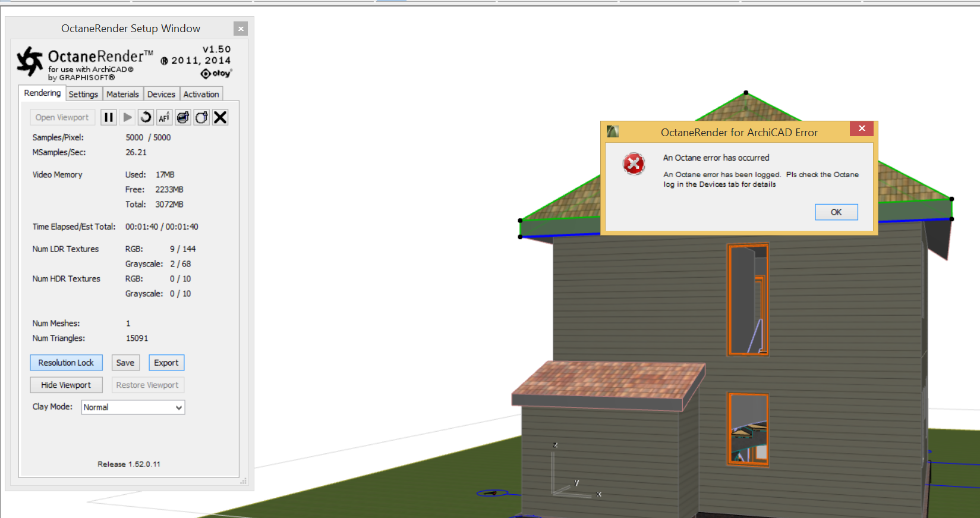
Task: Click the resize grip of the Setup Window
Action: (243, 481)
